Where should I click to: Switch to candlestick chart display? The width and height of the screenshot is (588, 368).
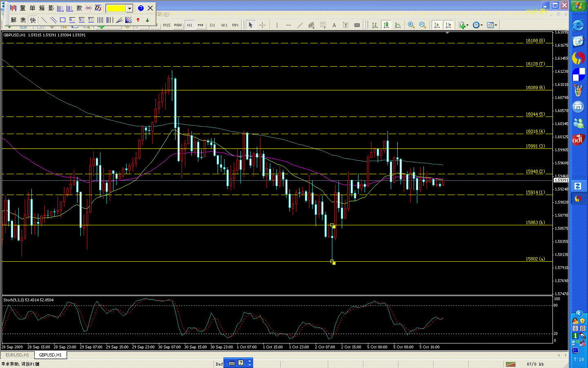pos(386,25)
